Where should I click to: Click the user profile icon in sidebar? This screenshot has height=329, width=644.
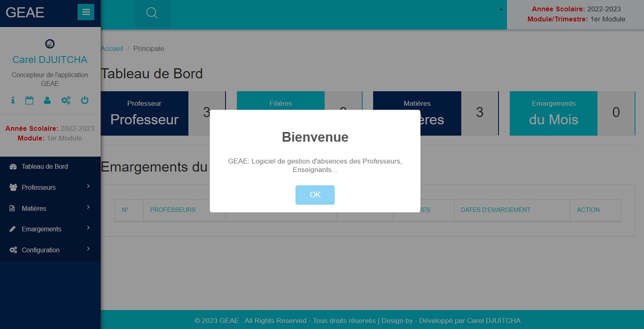47,100
